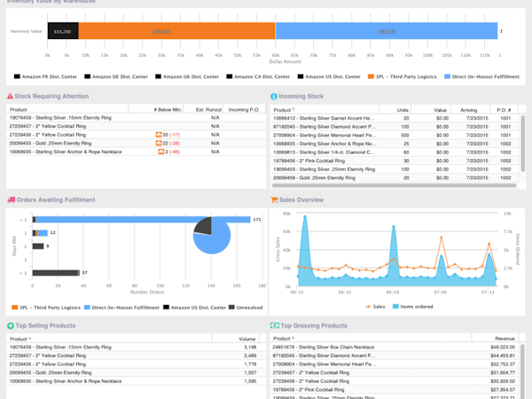Select 20099455 - Gold .25mm Eternity Ring in stock attention
This screenshot has width=532, height=399.
coord(136,143)
